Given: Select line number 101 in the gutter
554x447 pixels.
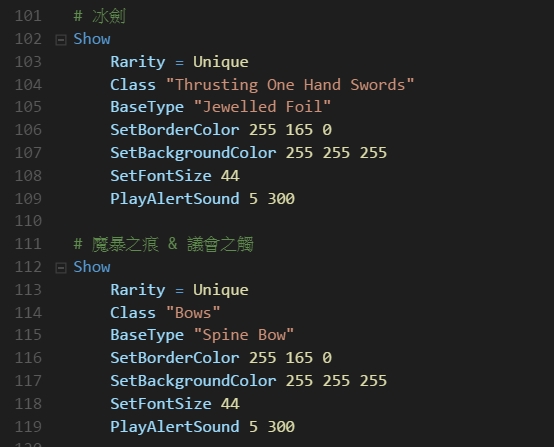Looking at the screenshot, I should pos(28,16).
